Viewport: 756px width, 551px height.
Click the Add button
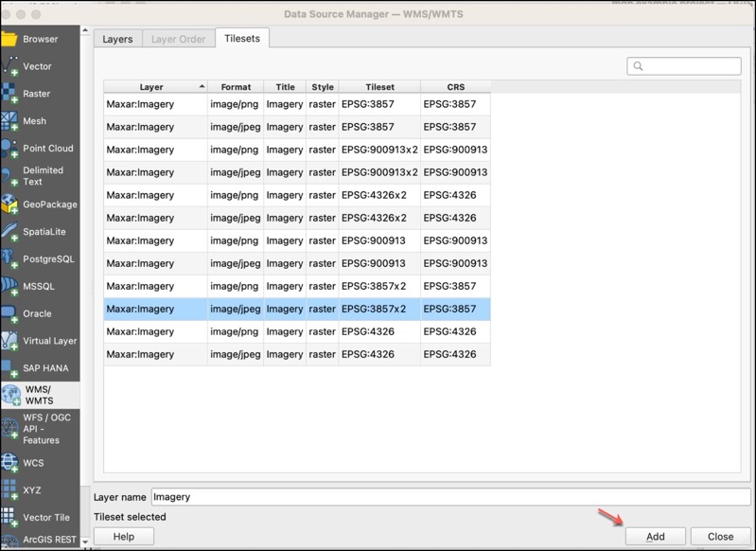coord(656,537)
